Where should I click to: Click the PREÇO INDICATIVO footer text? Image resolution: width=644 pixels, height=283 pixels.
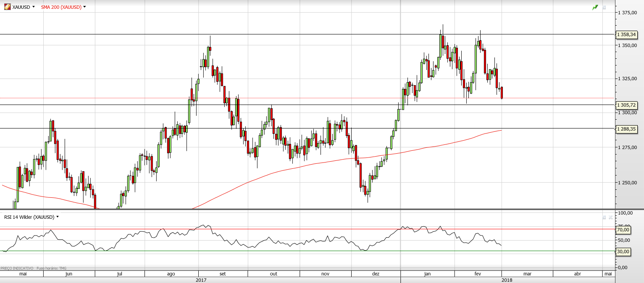(x=17, y=268)
